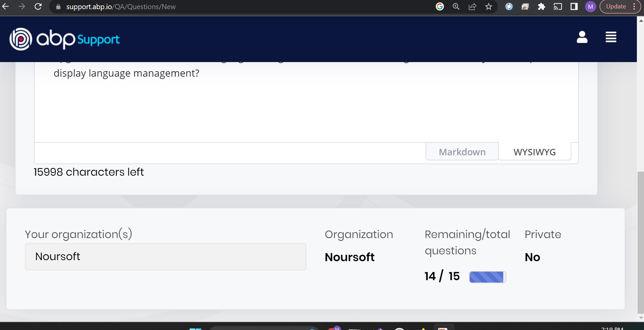Screen dimensions: 644x330
Task: Click the Google account icon in address bar
Action: 440,6
